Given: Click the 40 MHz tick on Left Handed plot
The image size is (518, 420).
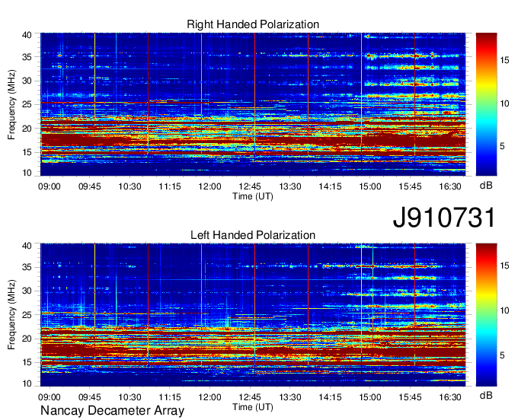Looking at the screenshot, I should [27, 246].
